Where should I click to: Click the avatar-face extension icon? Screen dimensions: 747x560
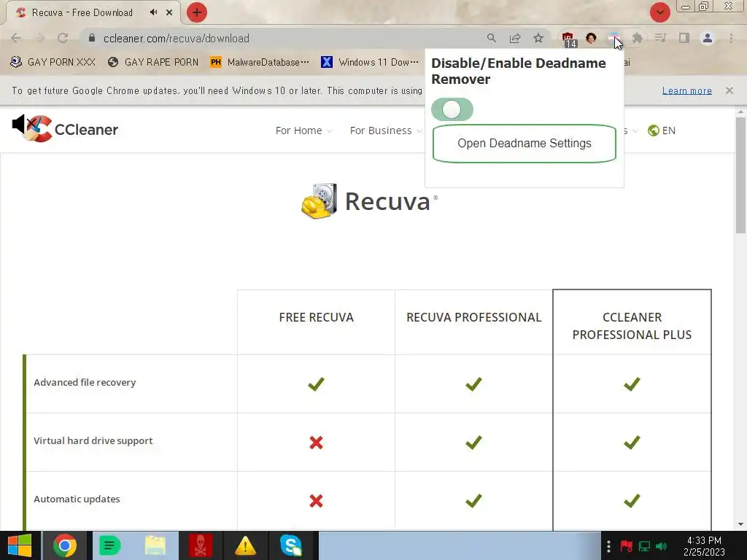point(591,38)
